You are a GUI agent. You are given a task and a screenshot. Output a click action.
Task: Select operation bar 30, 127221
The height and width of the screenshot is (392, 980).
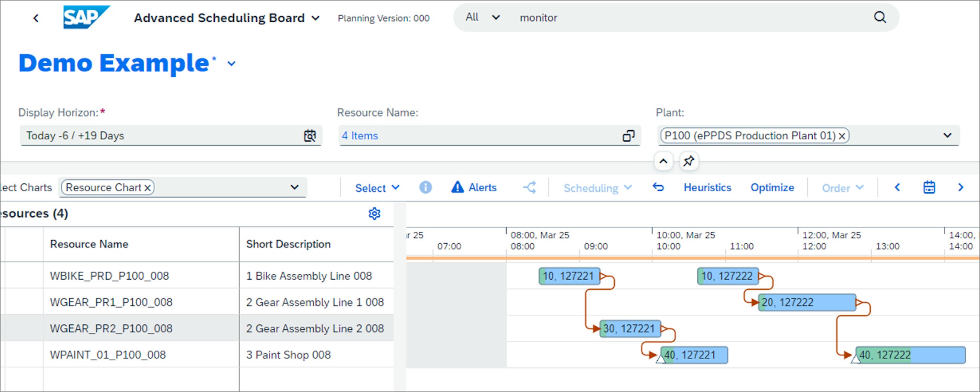pyautogui.click(x=630, y=328)
